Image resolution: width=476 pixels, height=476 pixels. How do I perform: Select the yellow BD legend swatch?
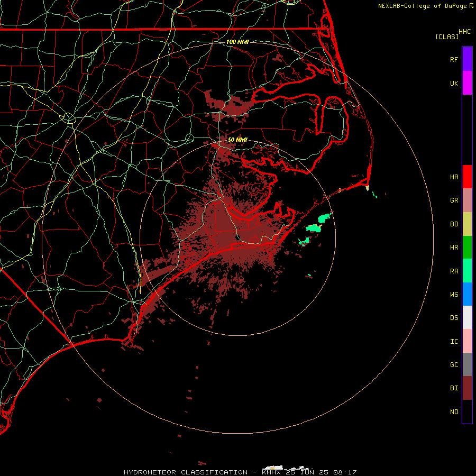tap(467, 224)
